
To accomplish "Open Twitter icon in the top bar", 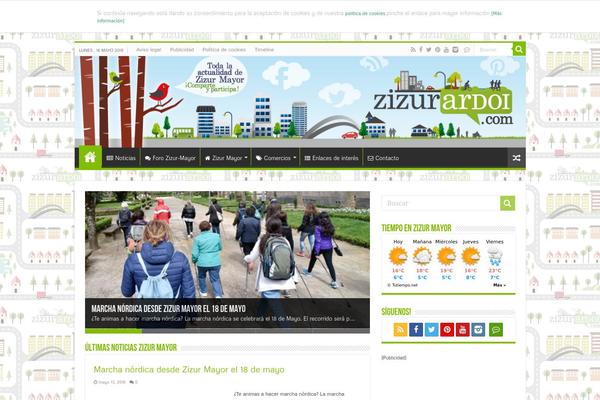I will 429,50.
